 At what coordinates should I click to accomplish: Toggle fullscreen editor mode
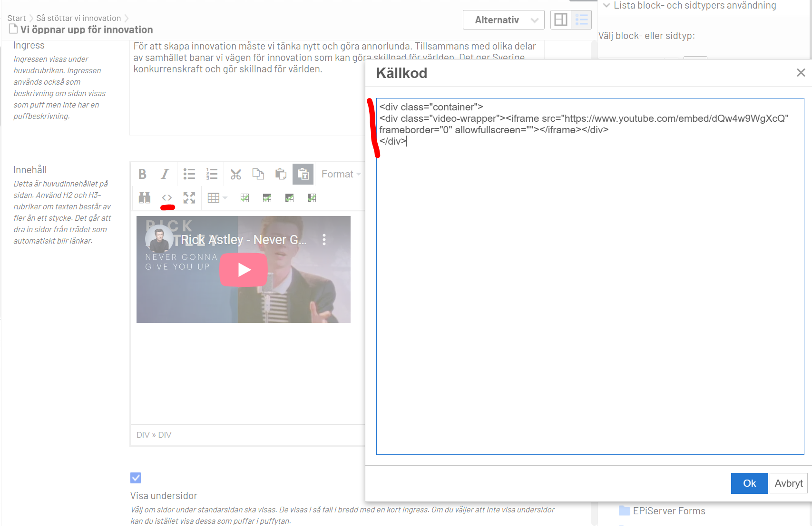[189, 198]
